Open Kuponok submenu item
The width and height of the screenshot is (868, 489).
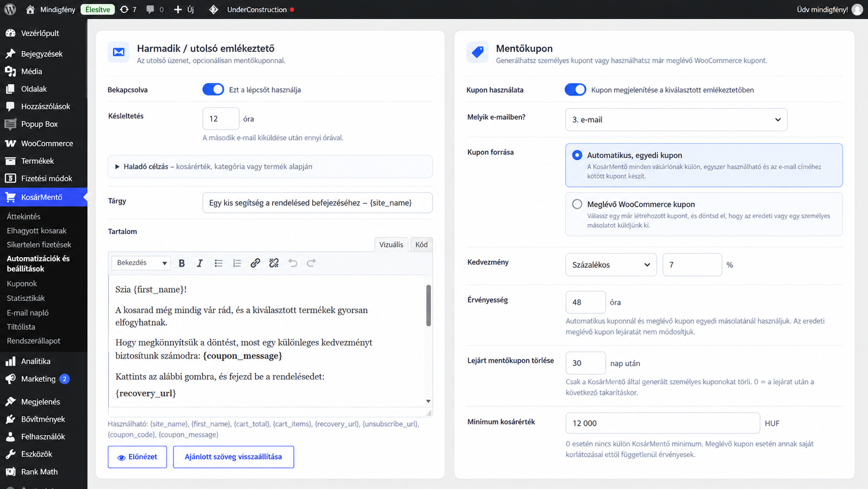(x=22, y=284)
